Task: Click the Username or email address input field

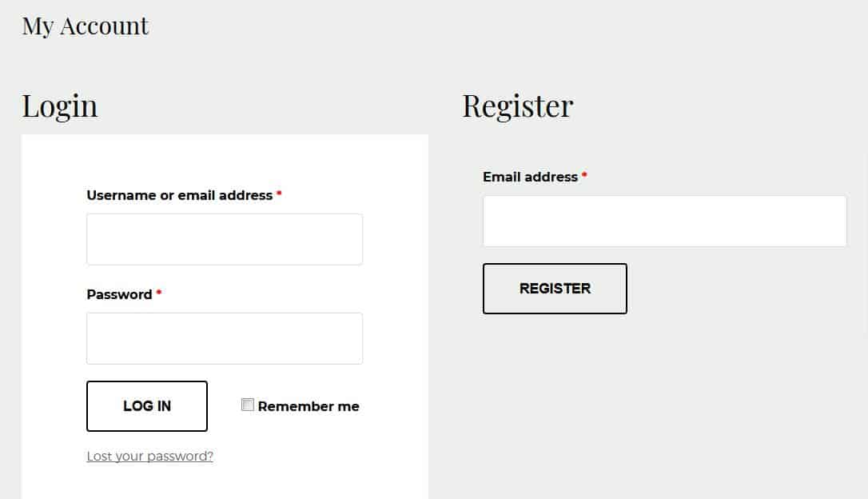Action: point(224,239)
